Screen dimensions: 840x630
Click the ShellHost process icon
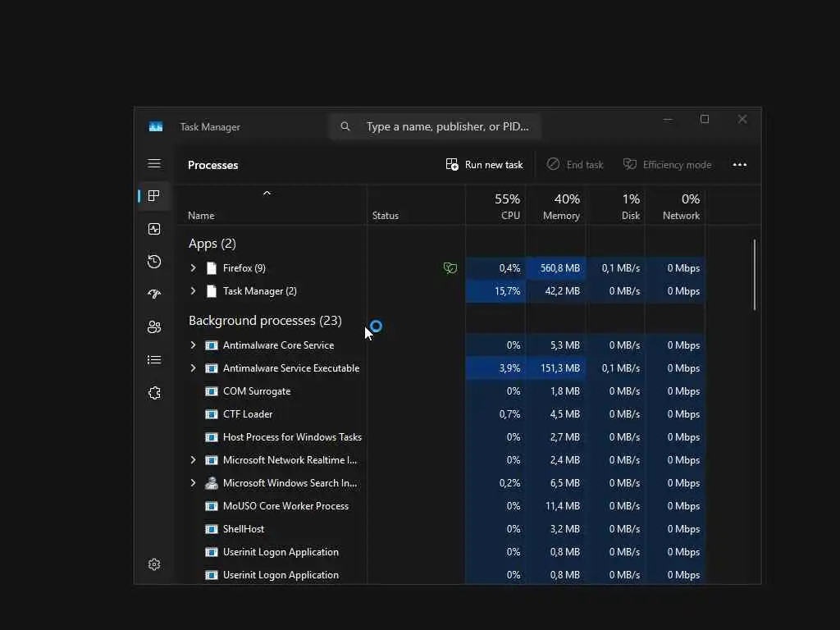point(212,529)
